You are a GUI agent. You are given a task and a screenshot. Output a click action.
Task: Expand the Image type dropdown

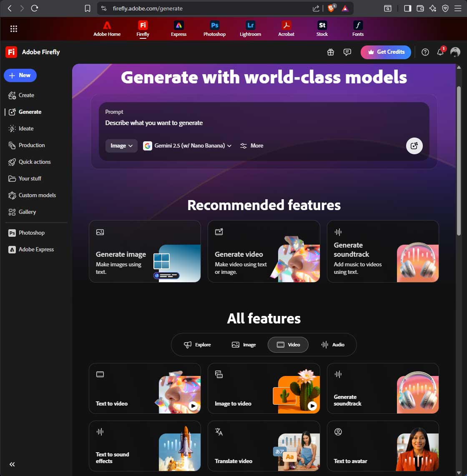point(121,145)
